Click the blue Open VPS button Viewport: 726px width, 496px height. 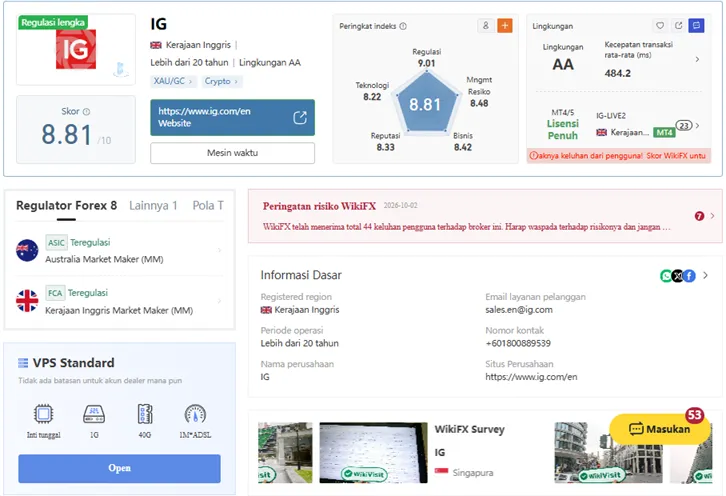(x=119, y=468)
